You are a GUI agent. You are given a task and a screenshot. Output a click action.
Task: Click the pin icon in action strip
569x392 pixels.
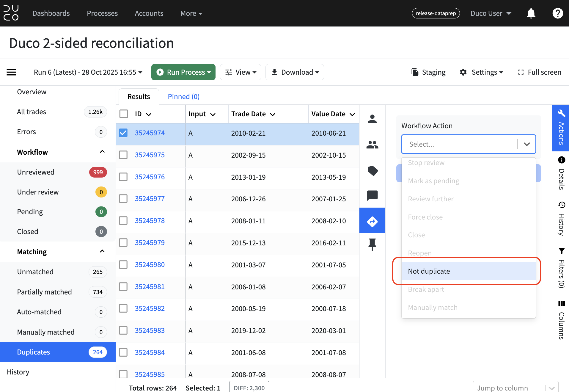(372, 244)
